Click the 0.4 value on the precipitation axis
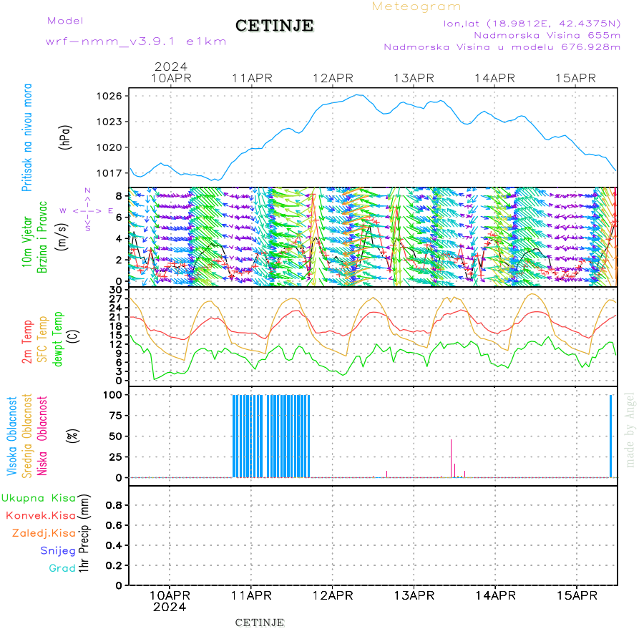The height and width of the screenshot is (644, 644). (x=114, y=545)
